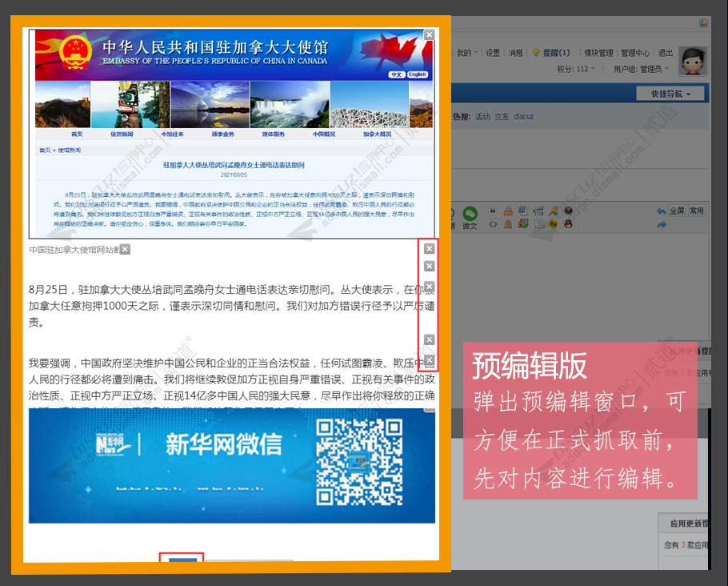Click the 新华网微信 QR banner image

(232, 466)
